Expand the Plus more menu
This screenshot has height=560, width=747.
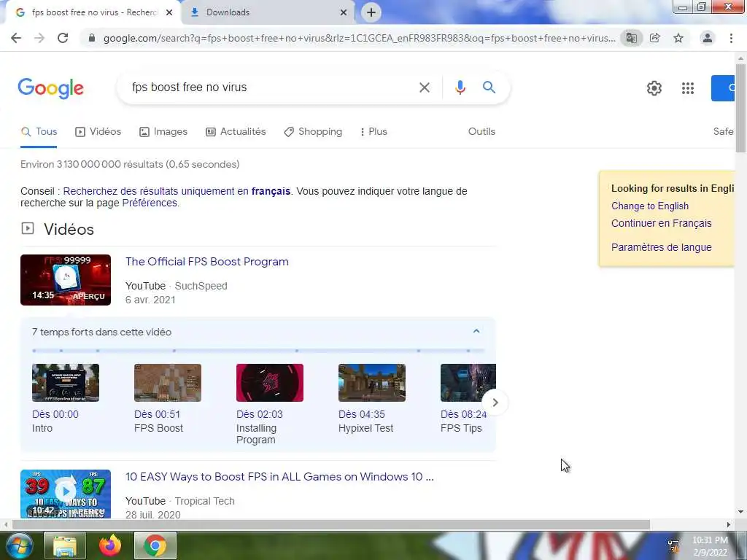tap(374, 132)
